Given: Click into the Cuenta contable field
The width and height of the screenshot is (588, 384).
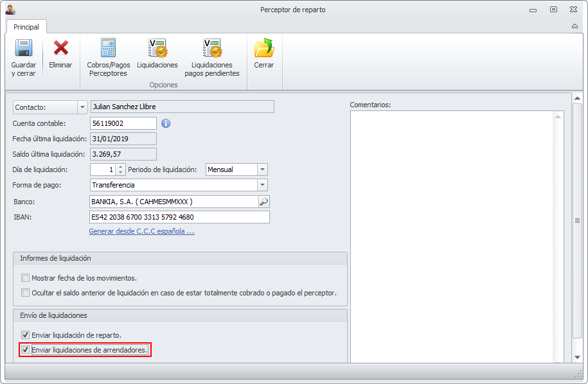Looking at the screenshot, I should [123, 123].
